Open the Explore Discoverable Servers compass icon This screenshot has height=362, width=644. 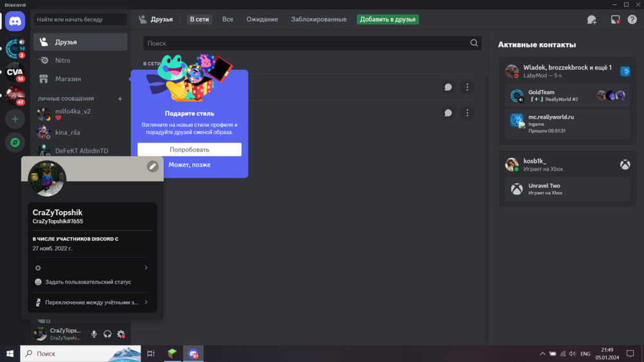[x=15, y=142]
